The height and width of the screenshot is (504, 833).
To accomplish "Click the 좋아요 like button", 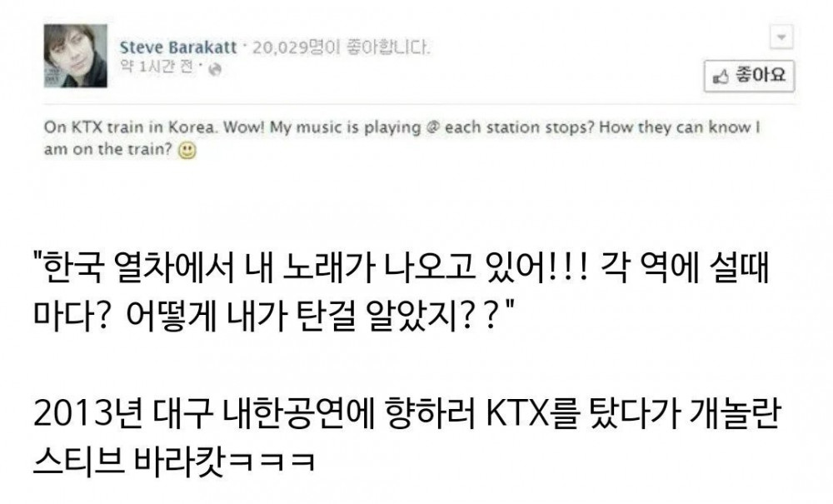I will pyautogui.click(x=749, y=76).
